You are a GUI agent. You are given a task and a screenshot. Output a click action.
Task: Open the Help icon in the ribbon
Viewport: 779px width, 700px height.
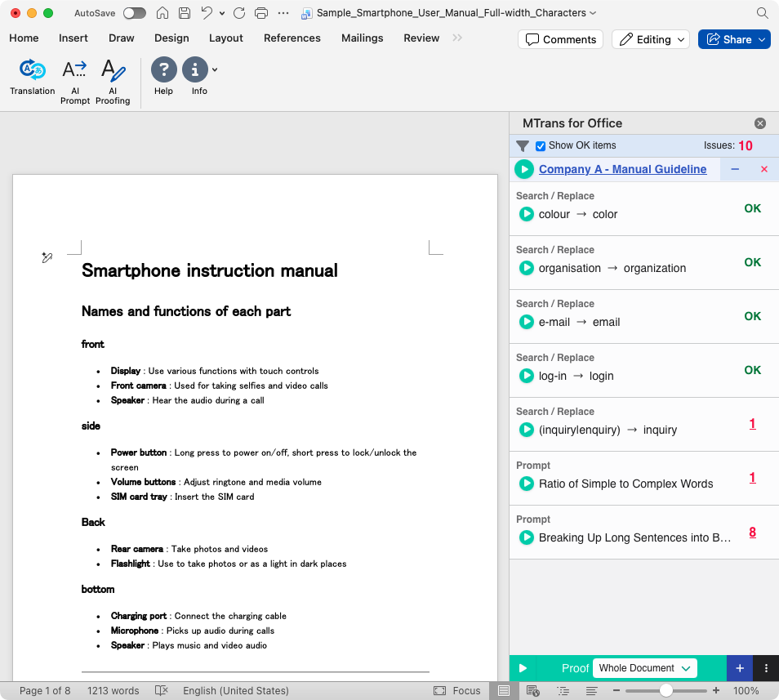tap(163, 70)
